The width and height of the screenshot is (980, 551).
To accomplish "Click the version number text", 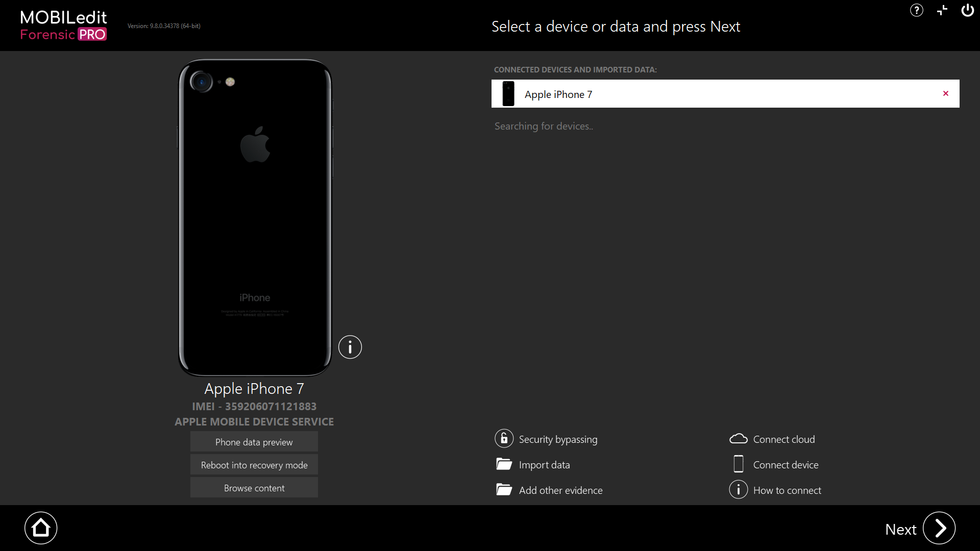I will pos(164,26).
